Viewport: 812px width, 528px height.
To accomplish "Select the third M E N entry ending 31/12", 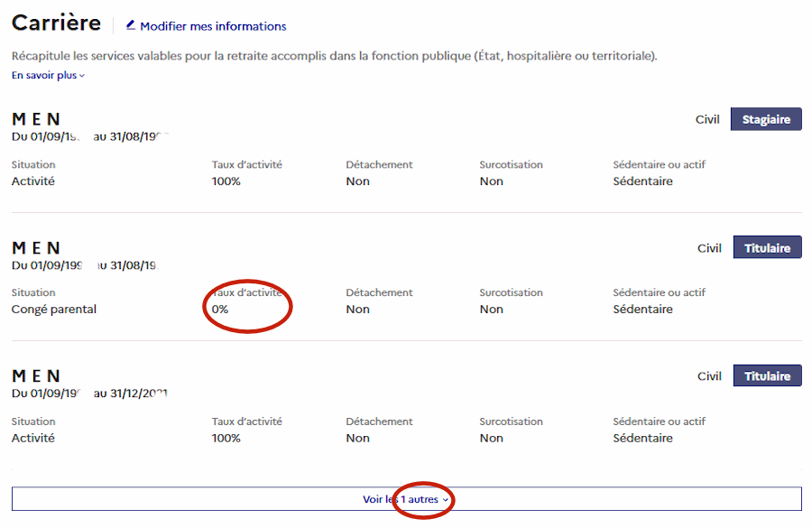I will 36,375.
